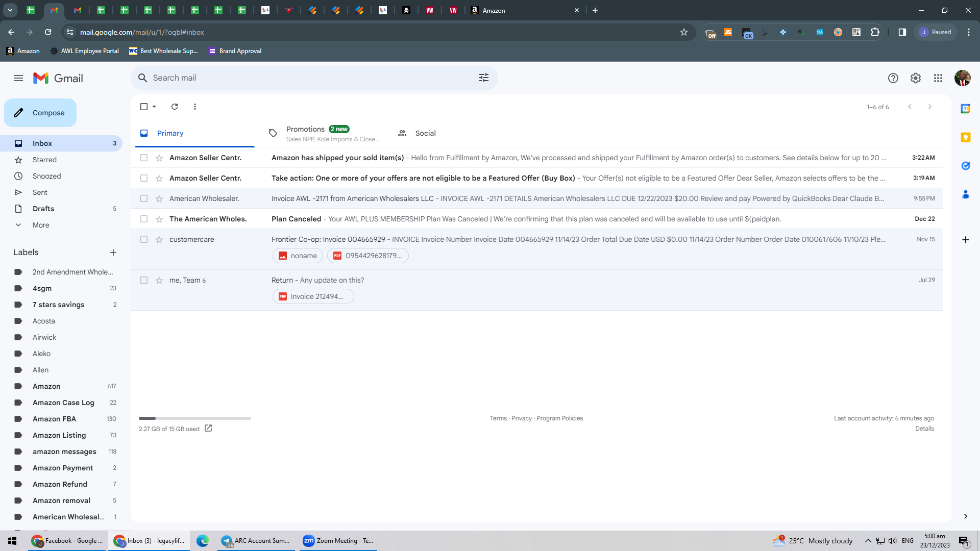Viewport: 980px width, 551px height.
Task: Open Chrome side panel icon
Action: 902,32
